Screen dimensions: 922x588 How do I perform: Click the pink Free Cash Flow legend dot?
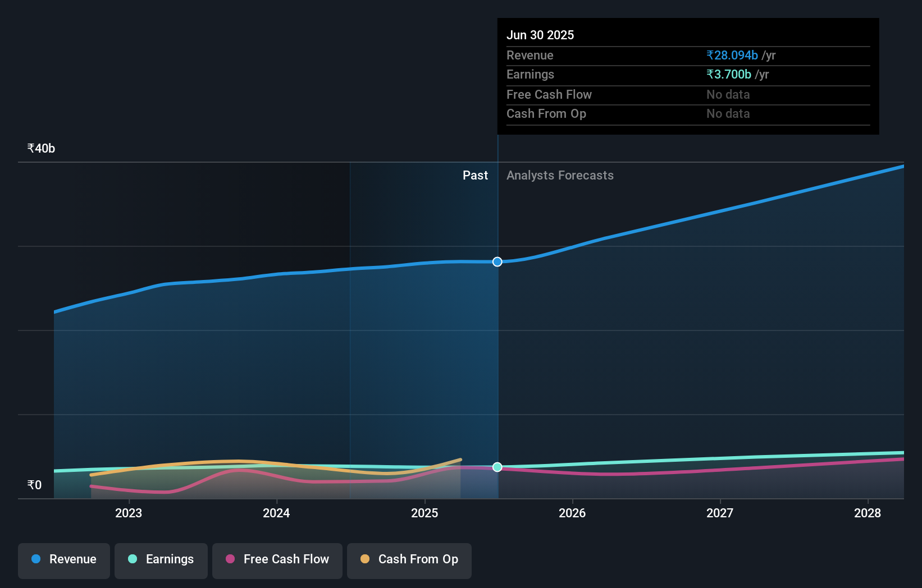pos(230,559)
